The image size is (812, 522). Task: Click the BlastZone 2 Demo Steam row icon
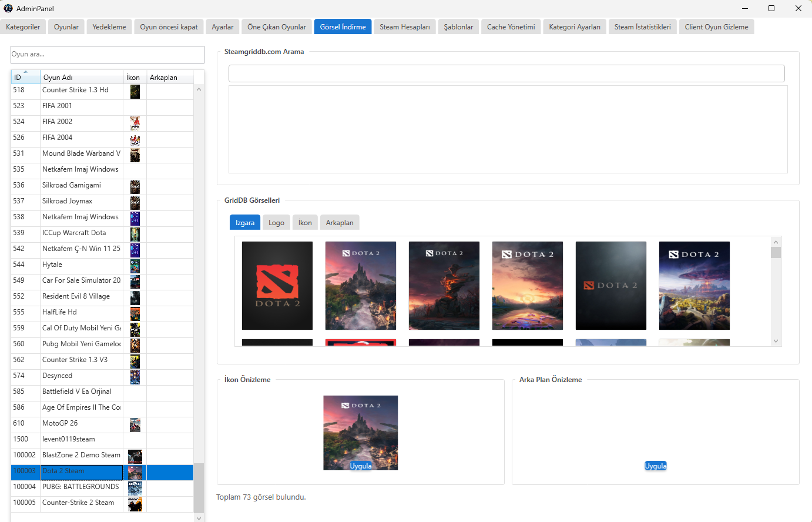135,456
